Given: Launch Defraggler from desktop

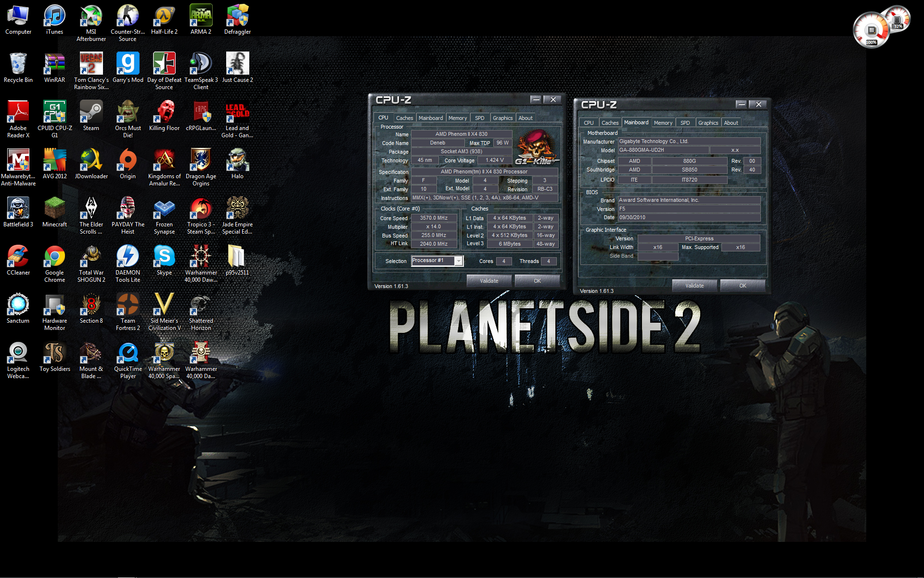Looking at the screenshot, I should [237, 20].
